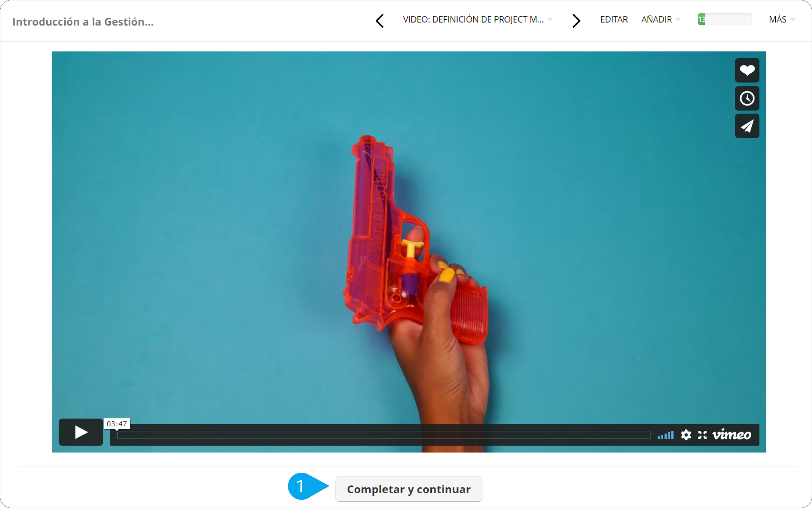Open the Vimeo logo link
This screenshot has width=812, height=508.
tap(732, 435)
